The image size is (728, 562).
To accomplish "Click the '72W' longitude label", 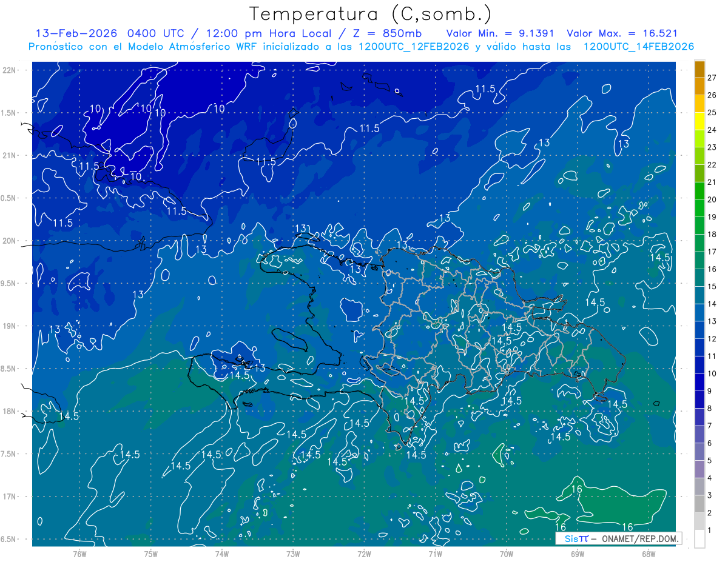I will (x=364, y=554).
